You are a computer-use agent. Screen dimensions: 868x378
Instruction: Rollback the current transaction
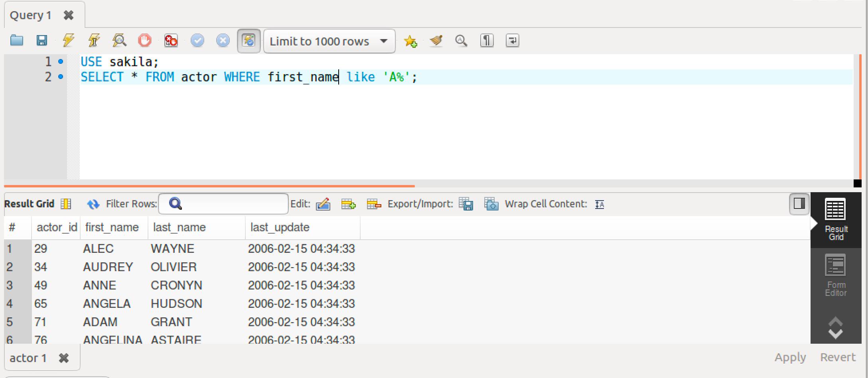(223, 41)
